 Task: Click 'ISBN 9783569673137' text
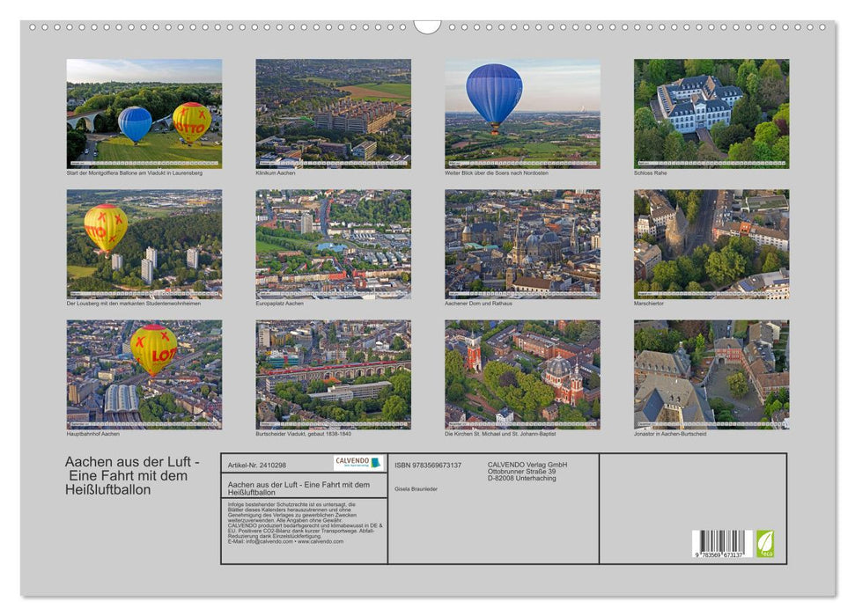pos(428,465)
